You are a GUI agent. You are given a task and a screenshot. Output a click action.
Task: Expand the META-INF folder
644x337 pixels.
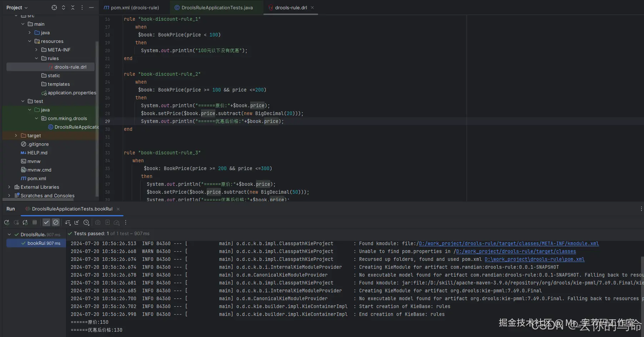(x=36, y=50)
